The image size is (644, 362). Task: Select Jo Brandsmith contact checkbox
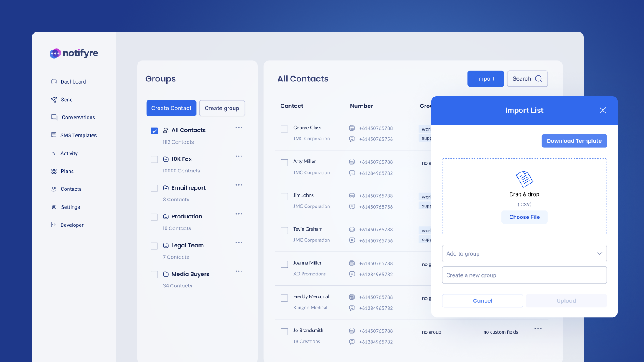click(284, 332)
